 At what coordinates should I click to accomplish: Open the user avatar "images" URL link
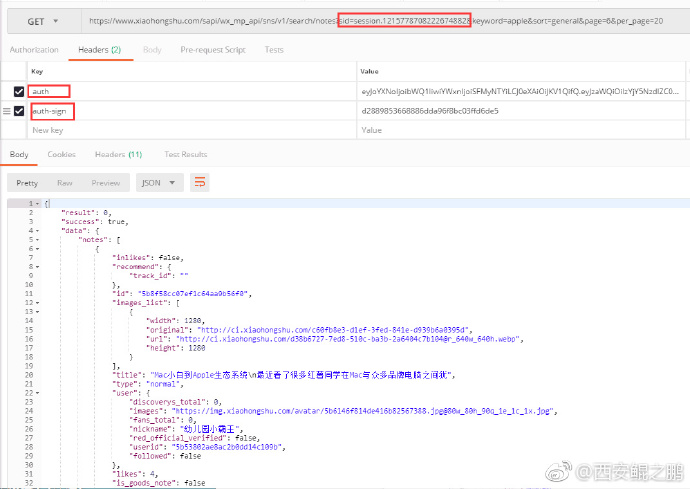(364, 411)
